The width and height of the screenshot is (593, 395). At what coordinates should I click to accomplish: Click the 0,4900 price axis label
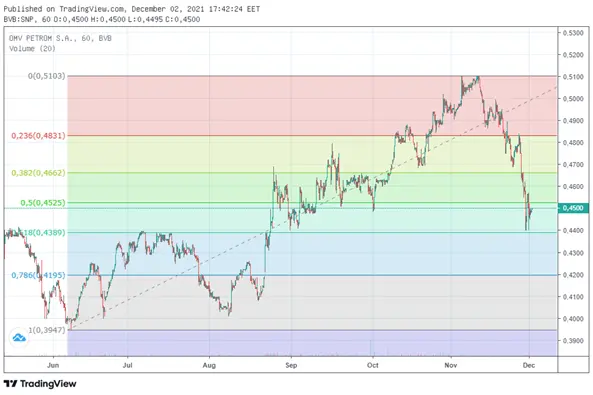click(573, 121)
